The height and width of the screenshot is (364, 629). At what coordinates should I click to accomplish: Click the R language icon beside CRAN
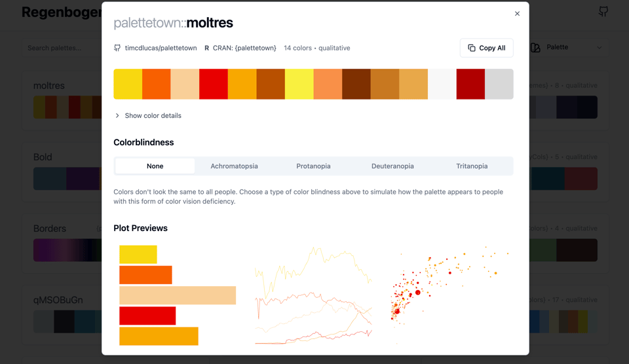(207, 48)
